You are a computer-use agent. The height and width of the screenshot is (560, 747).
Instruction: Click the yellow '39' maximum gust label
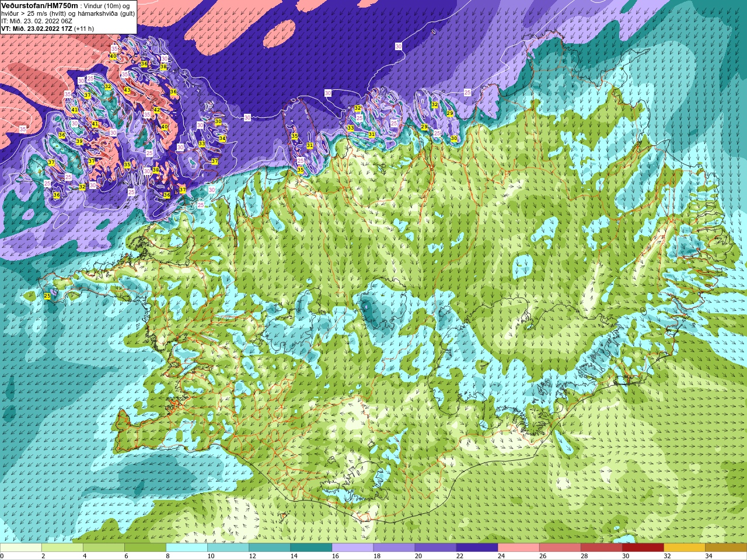tap(79, 142)
